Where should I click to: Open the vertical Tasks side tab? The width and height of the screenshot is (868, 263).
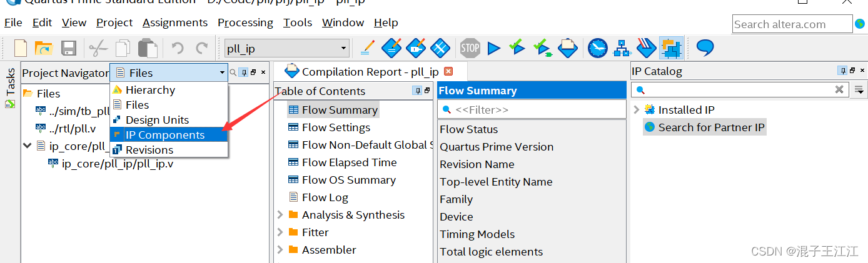coord(10,87)
